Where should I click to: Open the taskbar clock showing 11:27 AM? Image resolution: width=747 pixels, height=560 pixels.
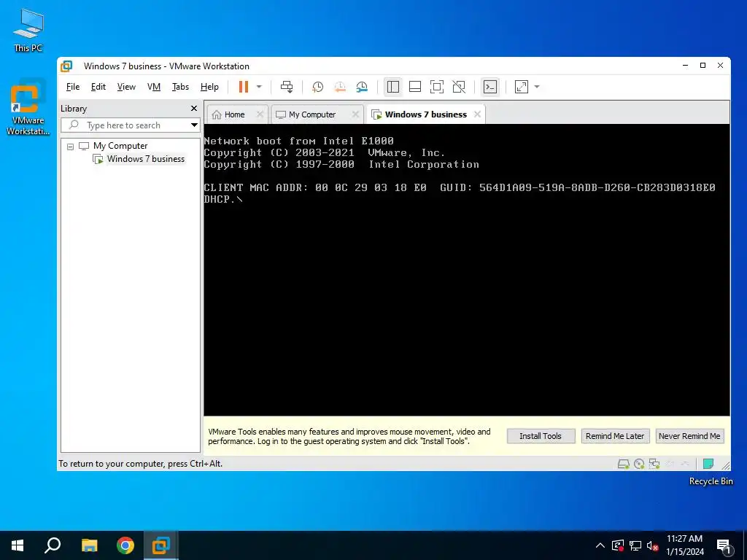[x=684, y=545]
